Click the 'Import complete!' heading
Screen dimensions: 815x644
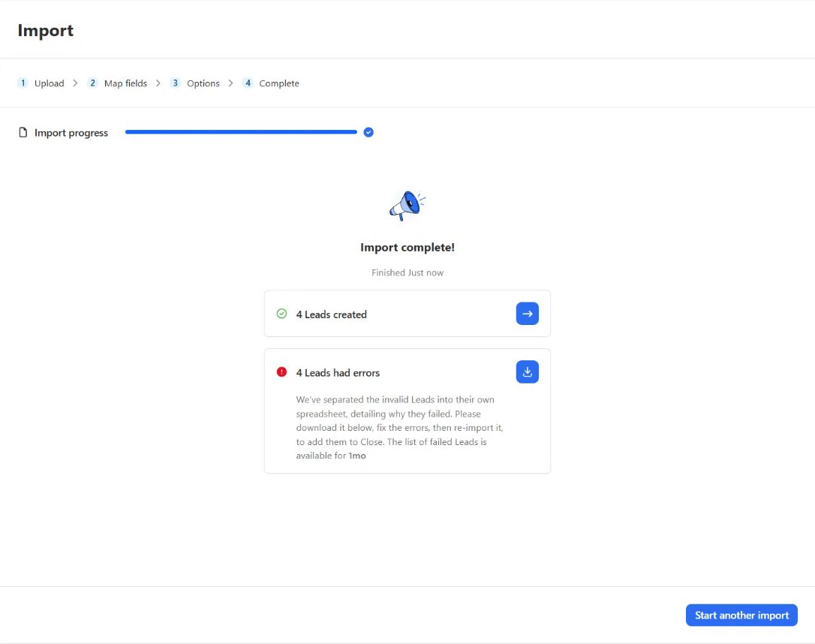(x=407, y=248)
